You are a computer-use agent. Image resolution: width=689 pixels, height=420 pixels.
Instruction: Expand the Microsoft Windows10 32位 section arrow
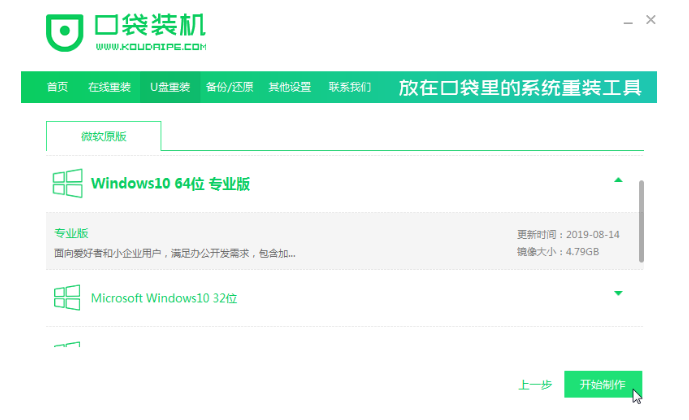pyautogui.click(x=618, y=294)
